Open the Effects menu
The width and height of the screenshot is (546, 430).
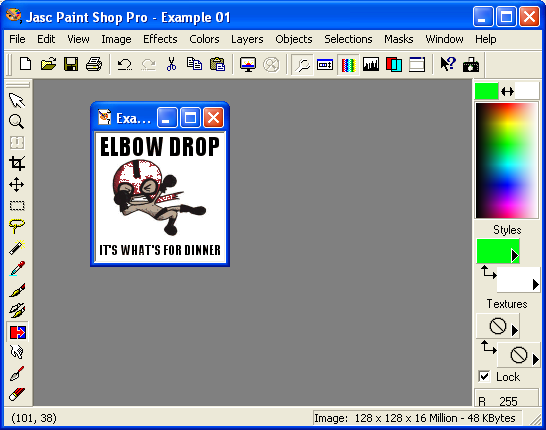pos(160,39)
